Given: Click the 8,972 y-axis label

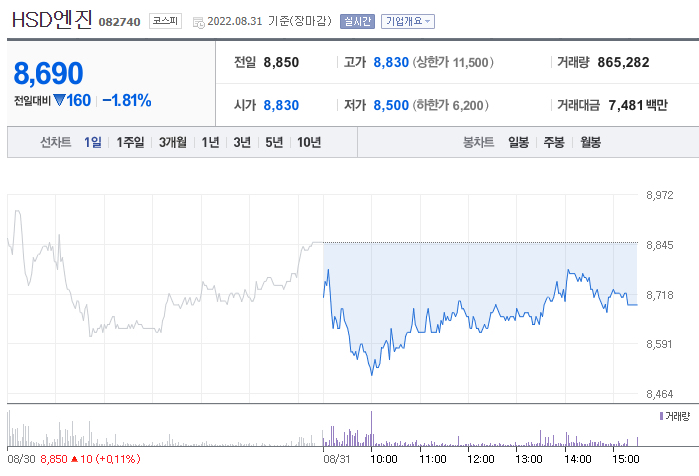Looking at the screenshot, I should (x=660, y=195).
